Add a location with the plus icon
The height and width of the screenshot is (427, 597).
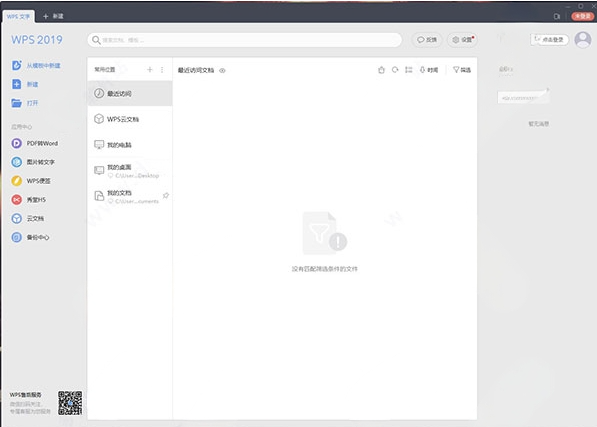tap(150, 69)
